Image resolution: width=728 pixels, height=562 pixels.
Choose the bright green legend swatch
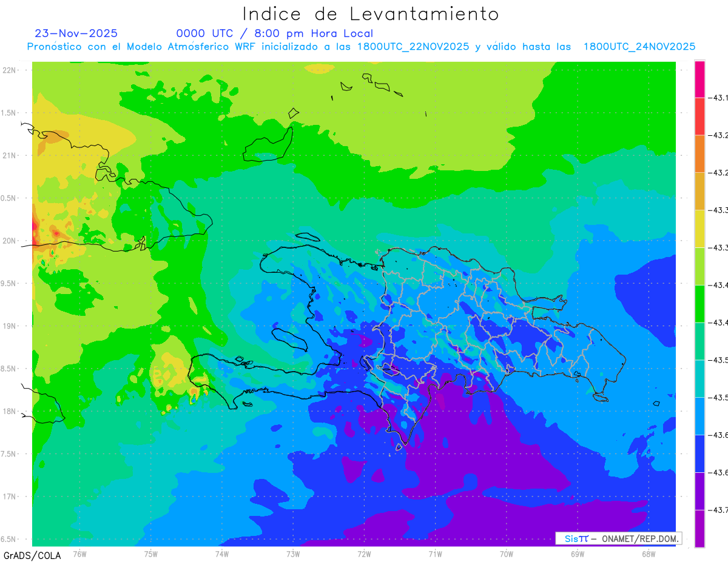(x=699, y=304)
